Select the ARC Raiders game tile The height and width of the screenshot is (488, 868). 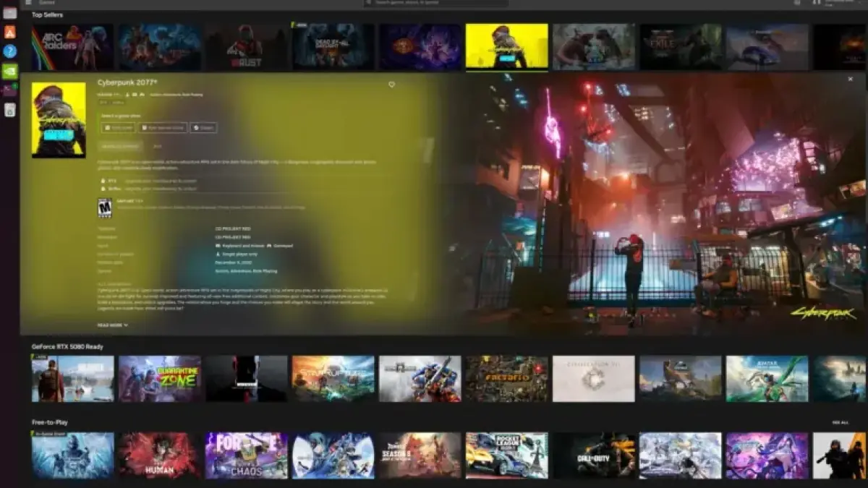(x=72, y=47)
